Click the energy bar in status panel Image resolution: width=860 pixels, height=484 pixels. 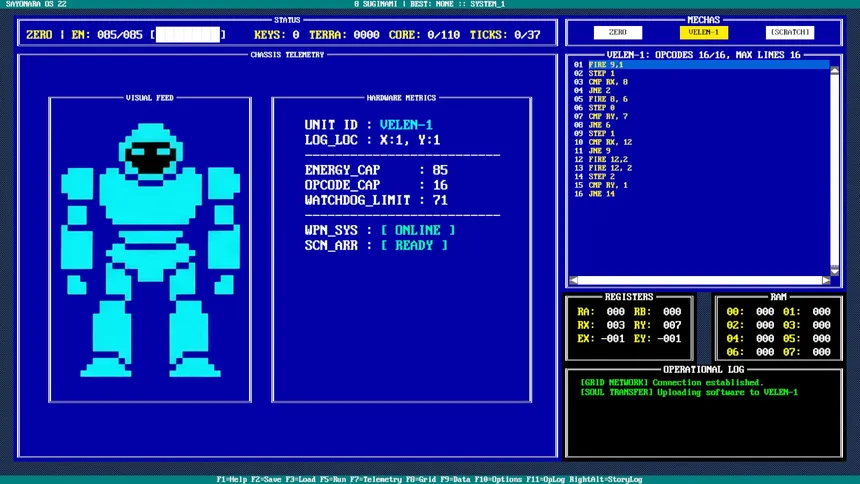[188, 35]
